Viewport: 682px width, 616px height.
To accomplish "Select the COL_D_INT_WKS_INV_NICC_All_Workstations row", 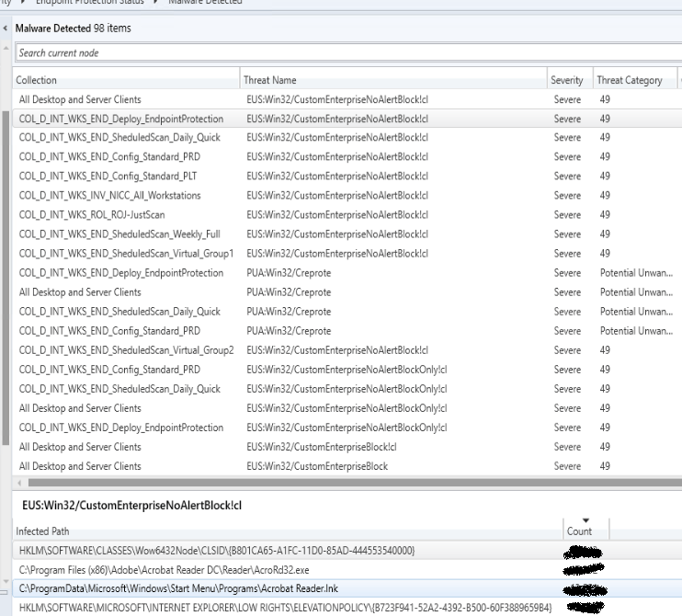I will [121, 196].
